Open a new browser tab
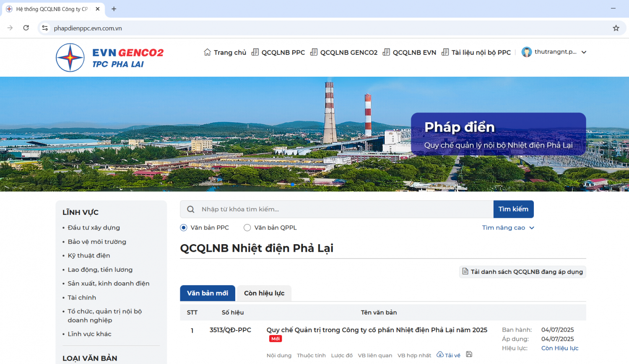629x364 pixels. coord(114,9)
